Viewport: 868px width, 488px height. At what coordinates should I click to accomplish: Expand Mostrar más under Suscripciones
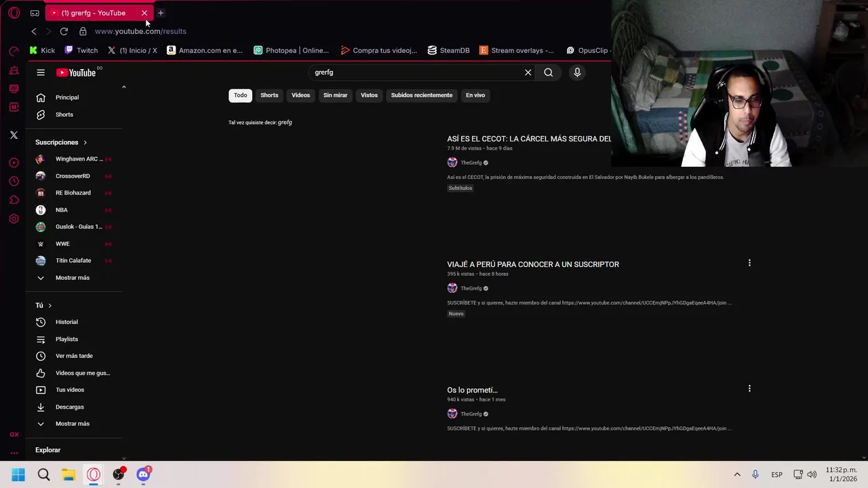(x=73, y=278)
